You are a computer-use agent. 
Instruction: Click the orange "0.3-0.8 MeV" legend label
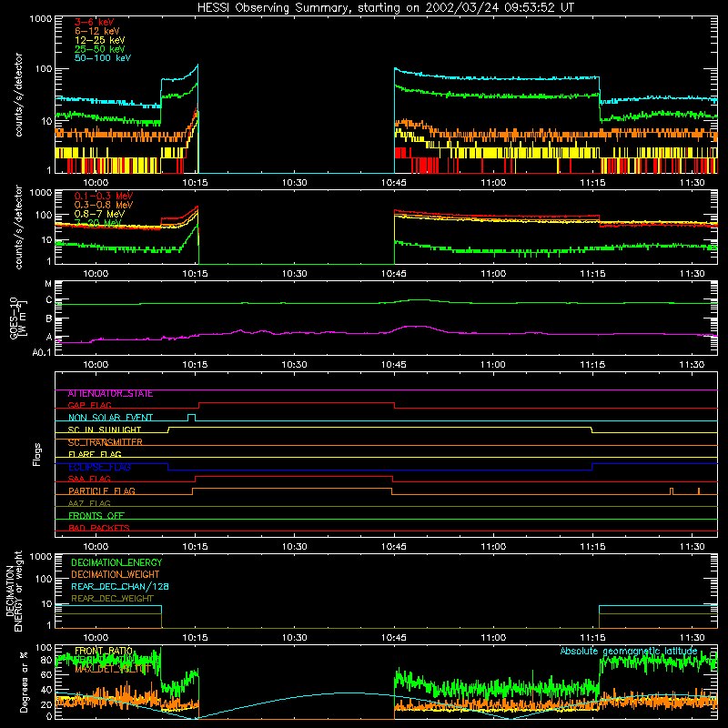pos(104,205)
